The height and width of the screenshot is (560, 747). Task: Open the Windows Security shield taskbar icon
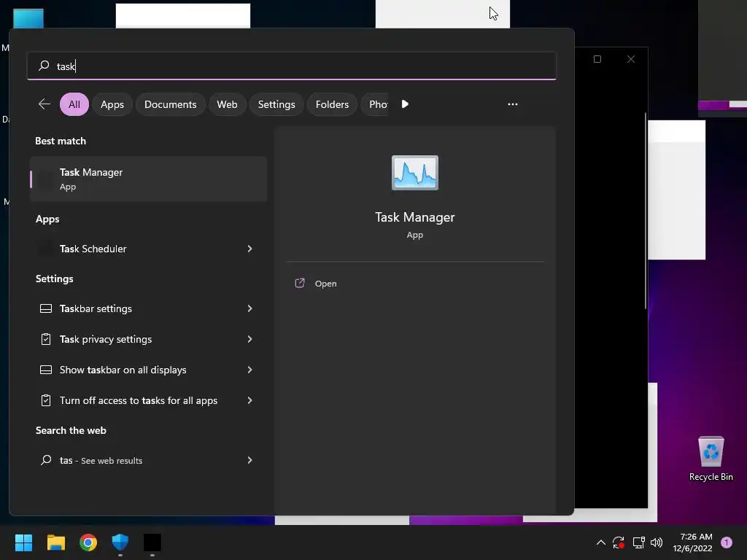[x=120, y=542]
